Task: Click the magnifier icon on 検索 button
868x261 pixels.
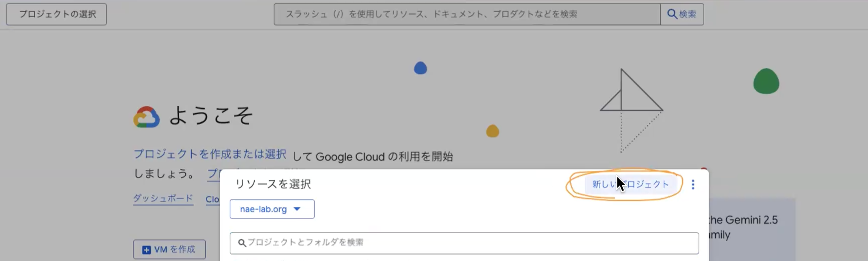Action: click(x=672, y=14)
